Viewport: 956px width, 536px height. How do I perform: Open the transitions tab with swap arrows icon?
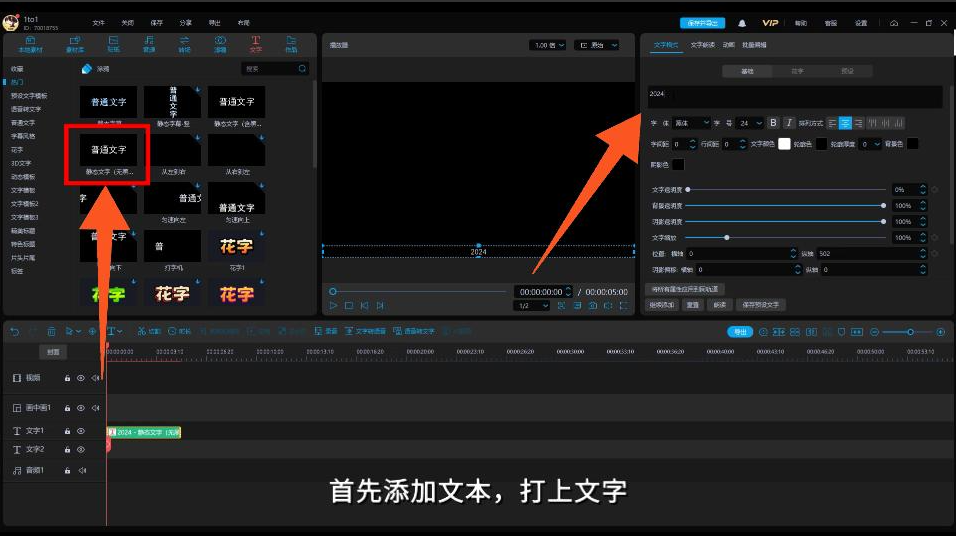(x=184, y=45)
